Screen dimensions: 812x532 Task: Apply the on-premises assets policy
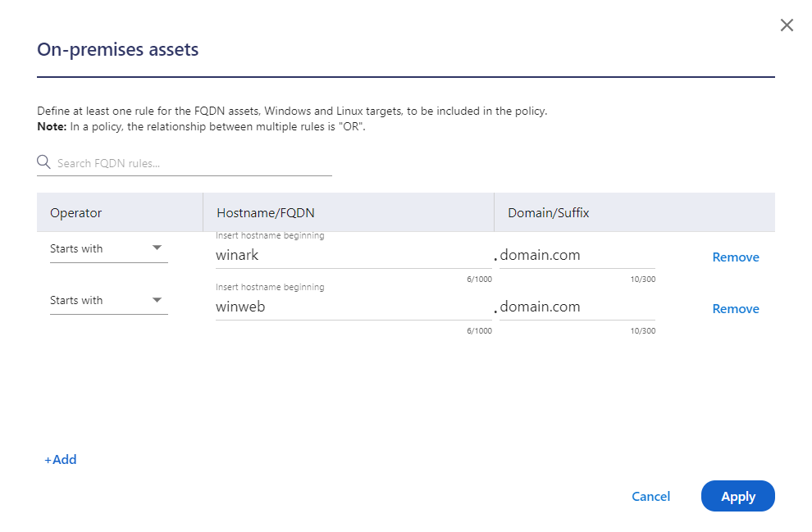point(737,496)
